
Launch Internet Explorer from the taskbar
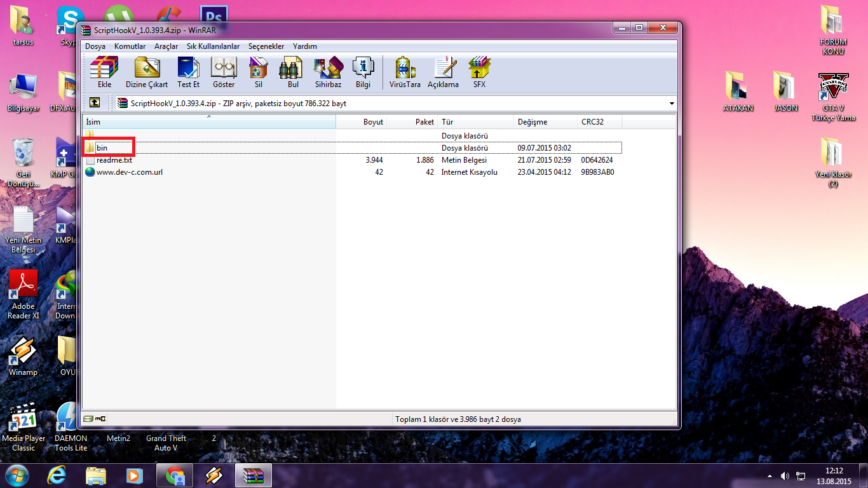pos(58,475)
